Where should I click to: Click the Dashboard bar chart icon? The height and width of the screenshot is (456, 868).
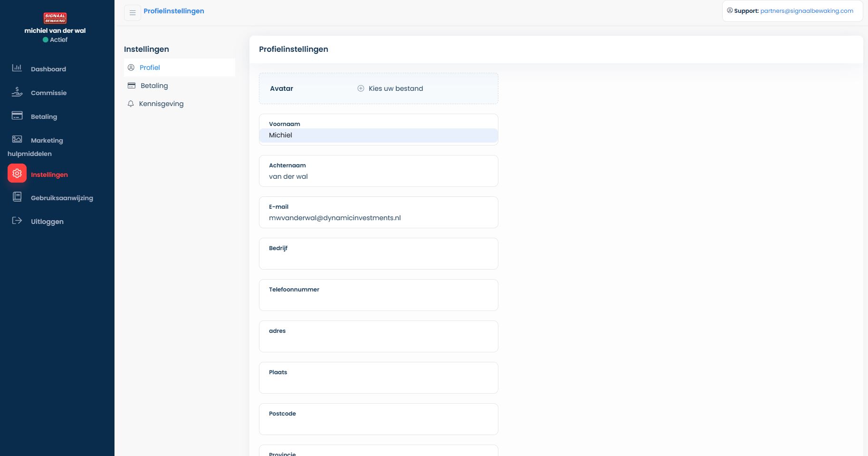(17, 68)
